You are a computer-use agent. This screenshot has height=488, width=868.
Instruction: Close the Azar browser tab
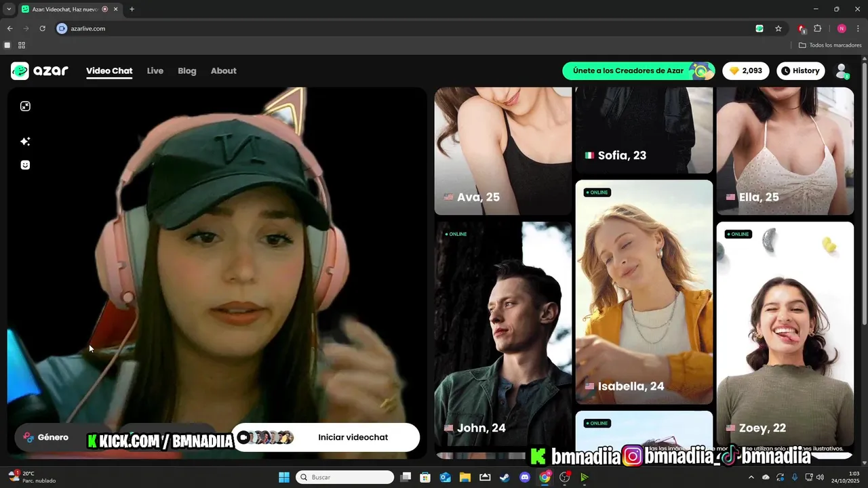(116, 9)
